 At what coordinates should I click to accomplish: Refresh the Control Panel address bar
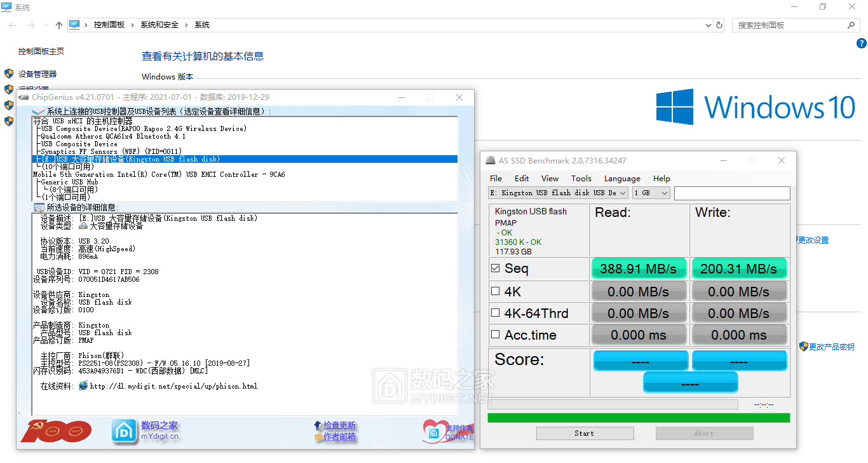[x=719, y=25]
